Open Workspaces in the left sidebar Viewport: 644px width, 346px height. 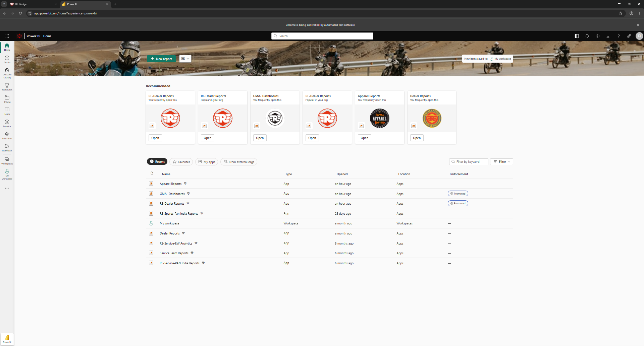tap(7, 161)
